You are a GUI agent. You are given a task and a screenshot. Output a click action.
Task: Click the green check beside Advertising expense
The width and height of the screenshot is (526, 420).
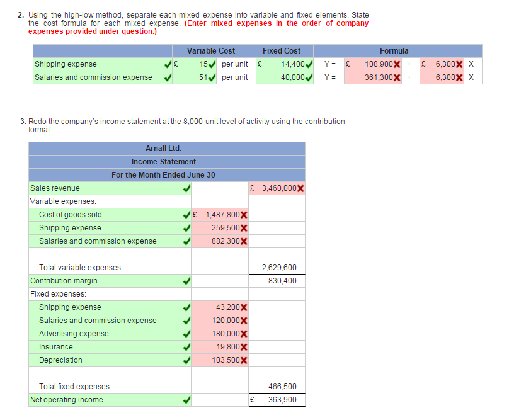(187, 334)
